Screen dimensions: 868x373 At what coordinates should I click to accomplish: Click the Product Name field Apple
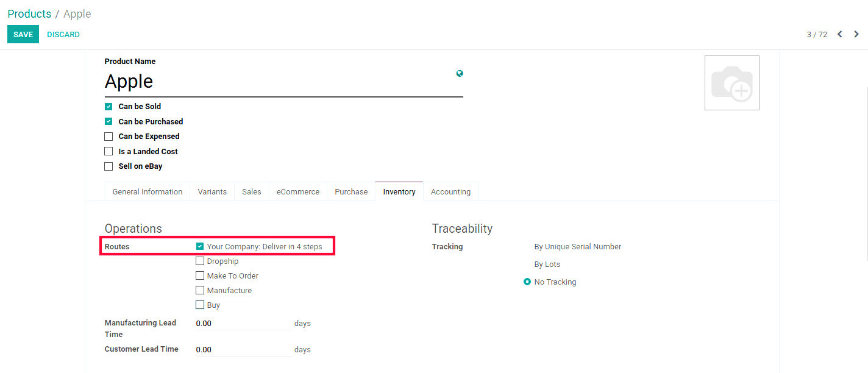(x=283, y=82)
